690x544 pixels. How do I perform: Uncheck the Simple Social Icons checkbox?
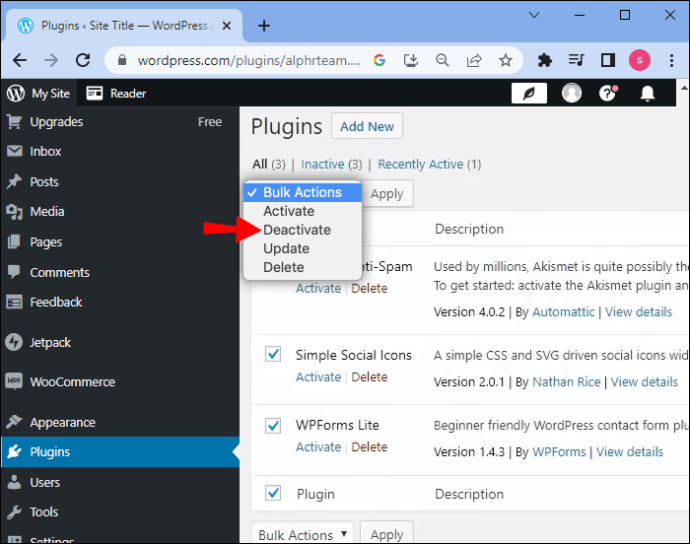[x=273, y=355]
